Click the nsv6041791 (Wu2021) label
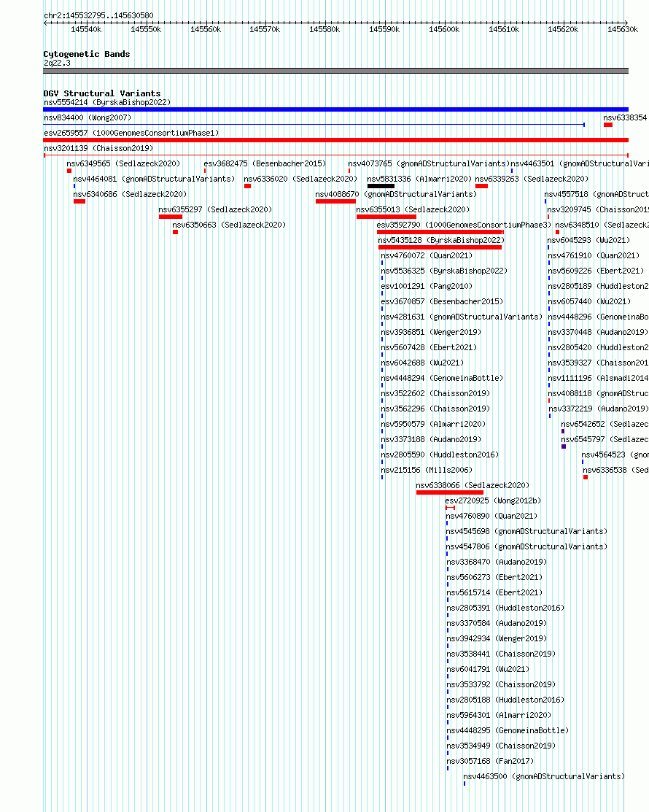 click(488, 670)
